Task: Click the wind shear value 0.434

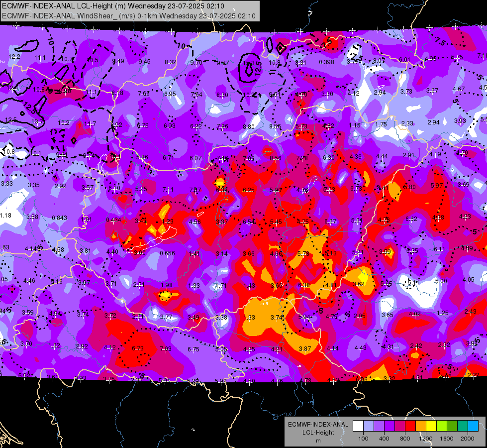Action: coord(113,220)
